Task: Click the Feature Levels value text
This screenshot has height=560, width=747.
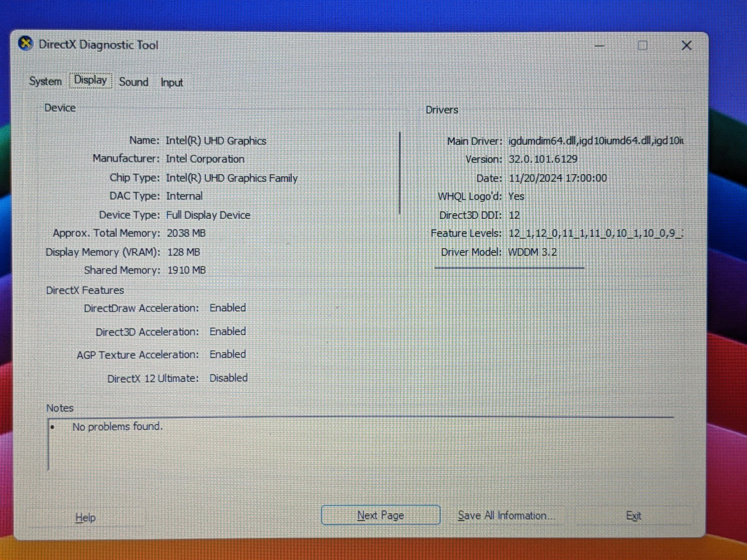Action: point(595,233)
